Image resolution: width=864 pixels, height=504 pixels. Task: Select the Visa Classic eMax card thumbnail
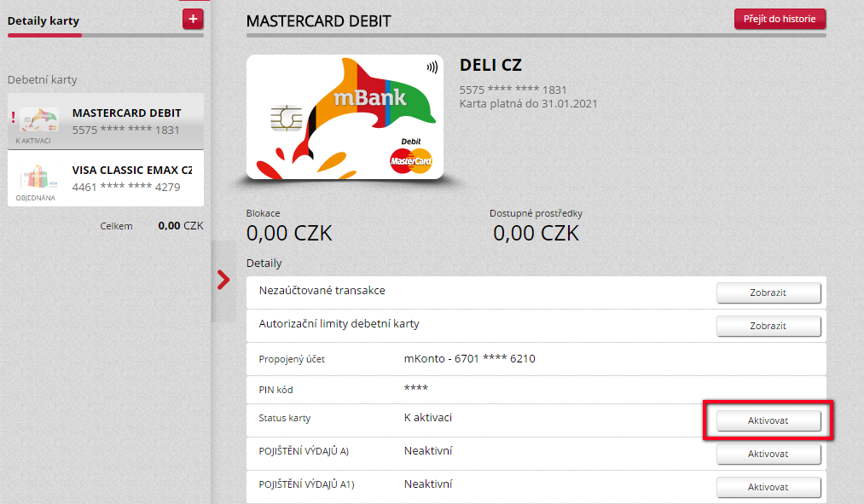(38, 177)
